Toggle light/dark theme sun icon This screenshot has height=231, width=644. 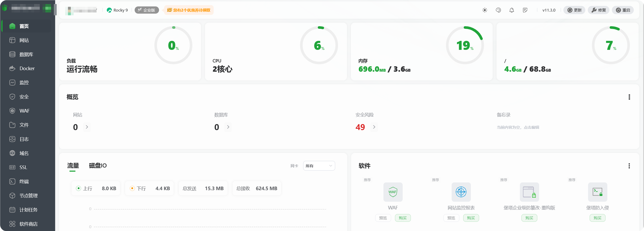(x=485, y=10)
